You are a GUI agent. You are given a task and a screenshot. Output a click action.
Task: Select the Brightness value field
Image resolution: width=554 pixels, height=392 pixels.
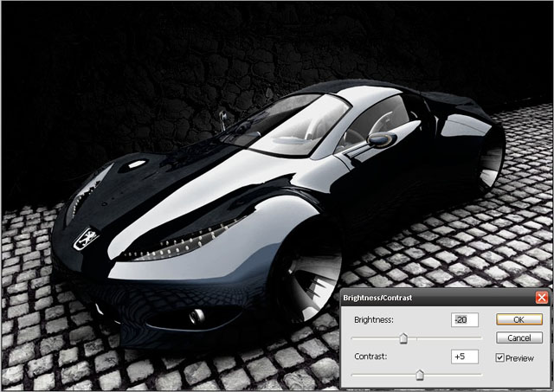pyautogui.click(x=465, y=319)
